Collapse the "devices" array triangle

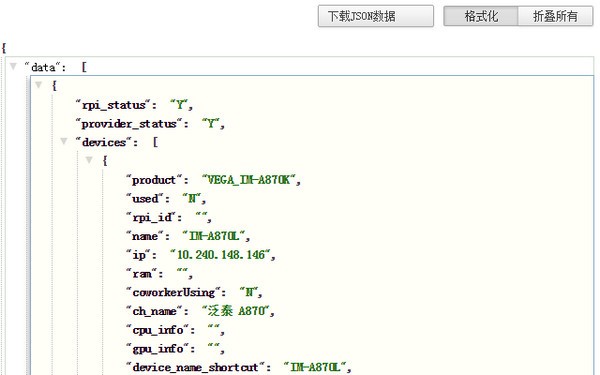point(64,142)
